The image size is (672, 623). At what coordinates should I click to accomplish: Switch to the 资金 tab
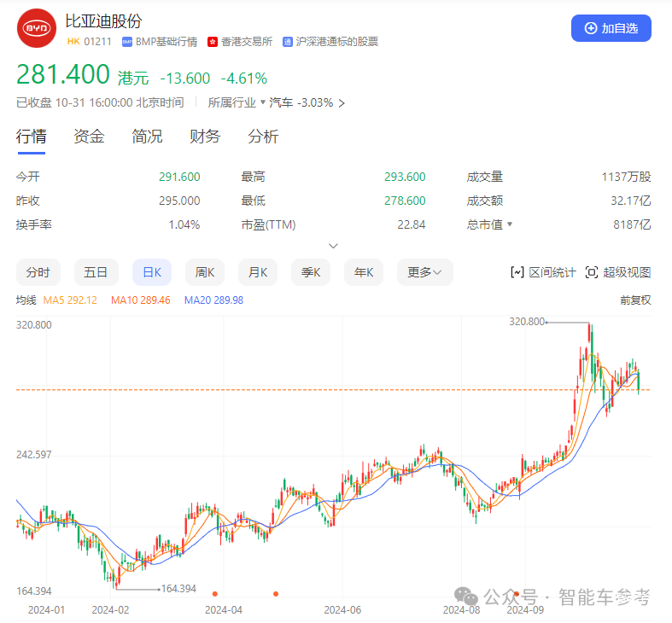pos(90,137)
